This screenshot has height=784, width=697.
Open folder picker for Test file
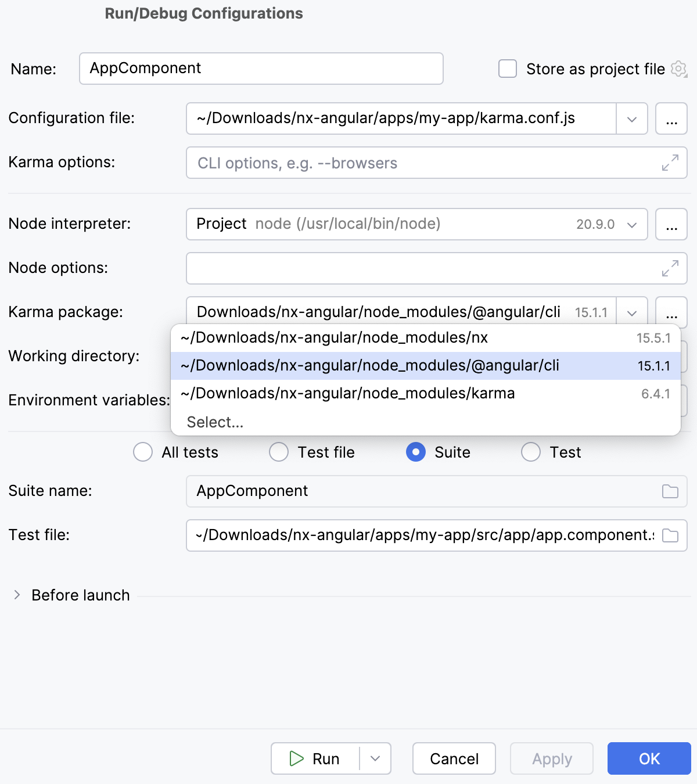(x=670, y=535)
